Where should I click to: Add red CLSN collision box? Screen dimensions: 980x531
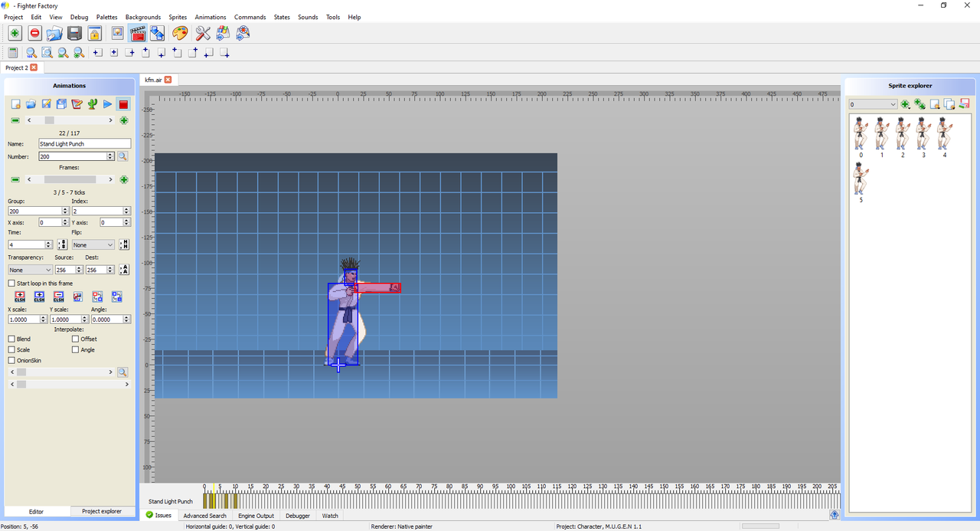[20, 297]
